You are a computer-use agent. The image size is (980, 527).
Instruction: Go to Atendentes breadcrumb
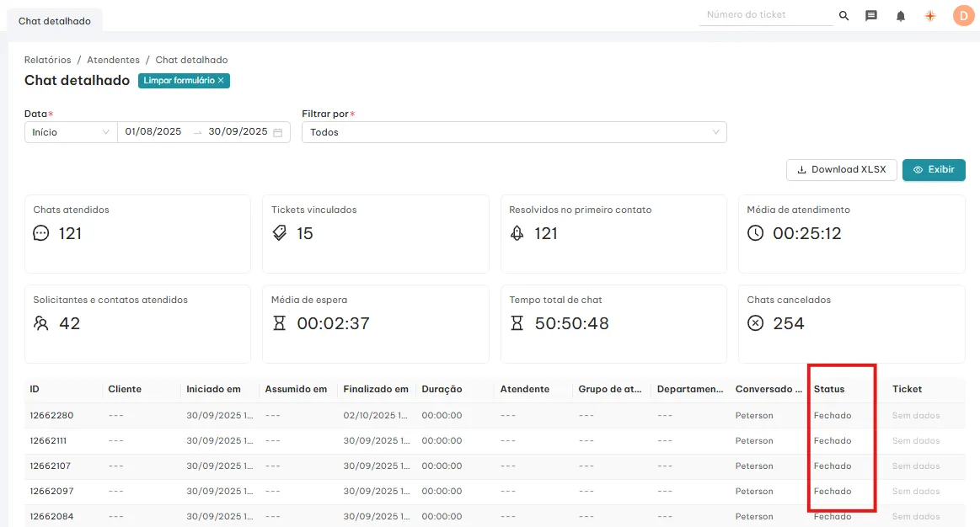(113, 61)
